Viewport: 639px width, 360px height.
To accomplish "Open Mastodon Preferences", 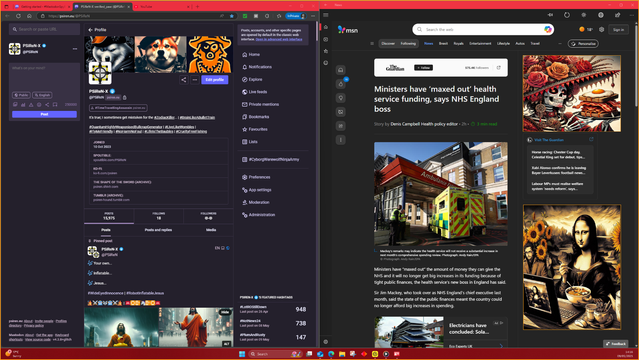I will pos(256,177).
